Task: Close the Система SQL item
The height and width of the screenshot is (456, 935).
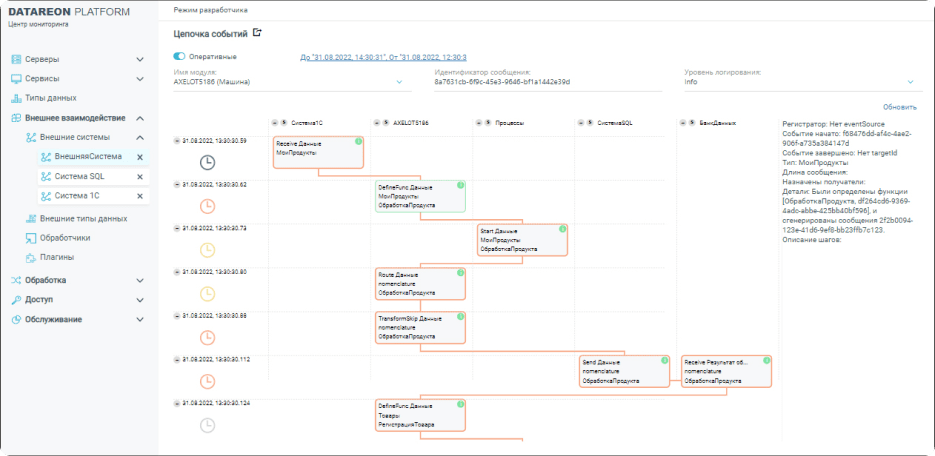Action: (140, 177)
